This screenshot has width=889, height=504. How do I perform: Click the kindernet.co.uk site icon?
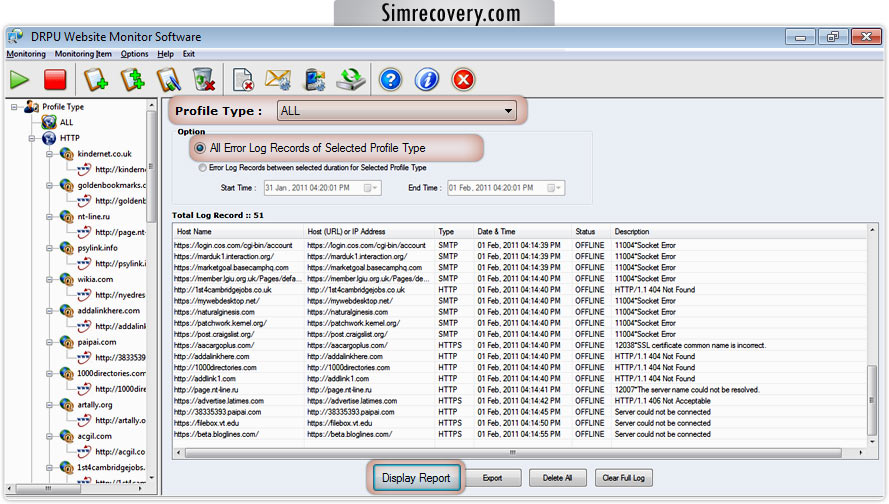pos(67,154)
